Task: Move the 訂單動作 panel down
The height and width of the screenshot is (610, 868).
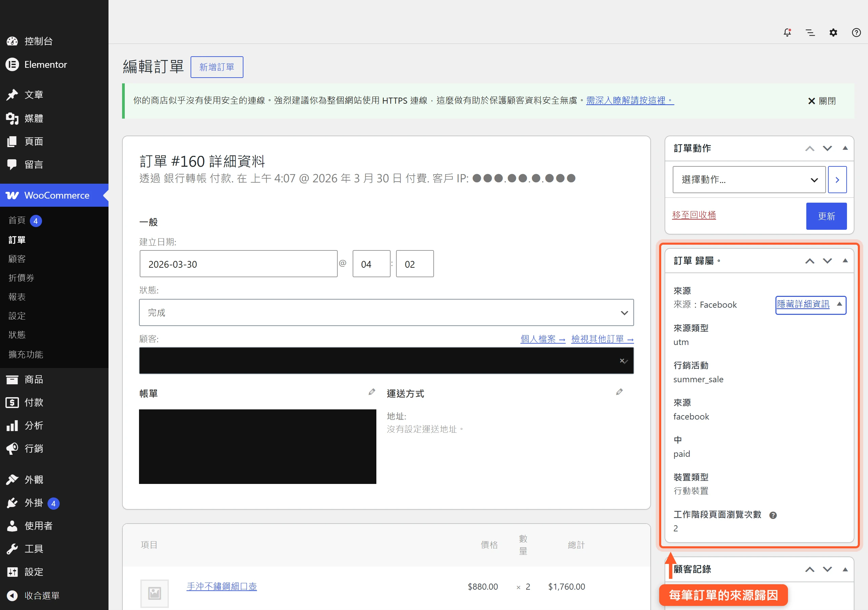Action: (x=828, y=148)
